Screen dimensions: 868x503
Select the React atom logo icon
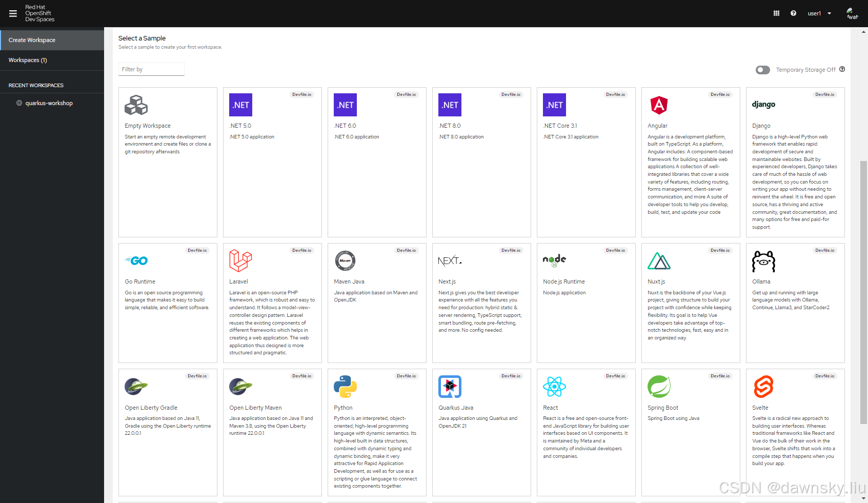click(554, 387)
